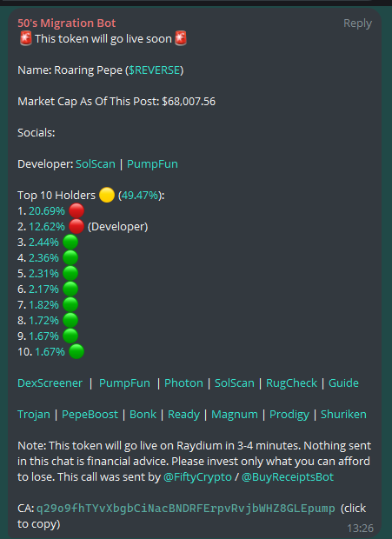
Task: Open the Developer SolScan link
Action: pyautogui.click(x=96, y=164)
